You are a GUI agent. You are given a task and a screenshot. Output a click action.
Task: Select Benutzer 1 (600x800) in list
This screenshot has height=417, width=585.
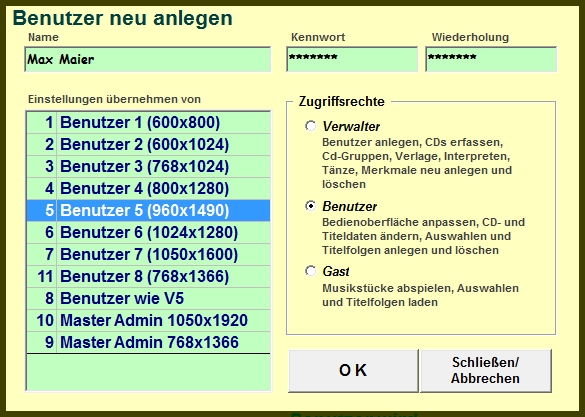click(148, 122)
